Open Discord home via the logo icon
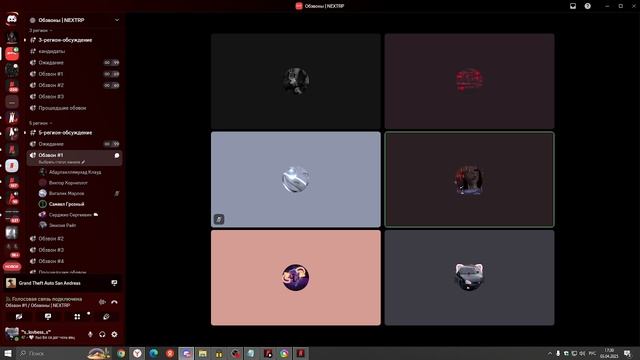Viewport: 640px width, 360px height. [12, 19]
